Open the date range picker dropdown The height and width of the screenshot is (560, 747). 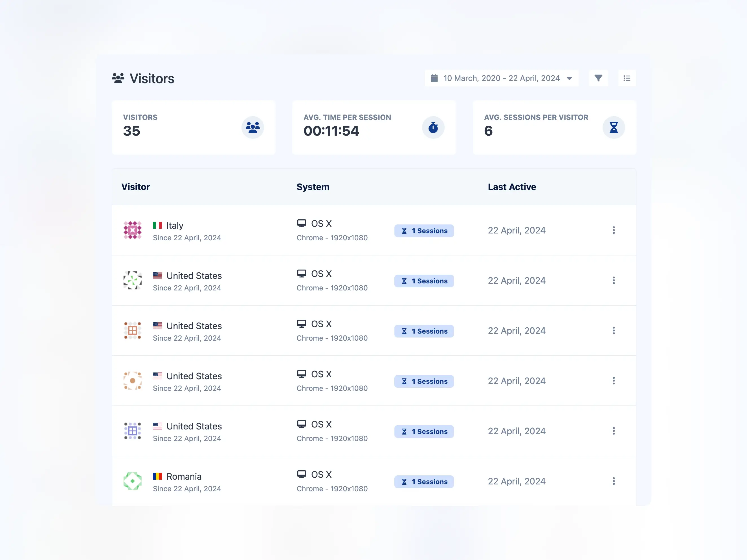570,78
